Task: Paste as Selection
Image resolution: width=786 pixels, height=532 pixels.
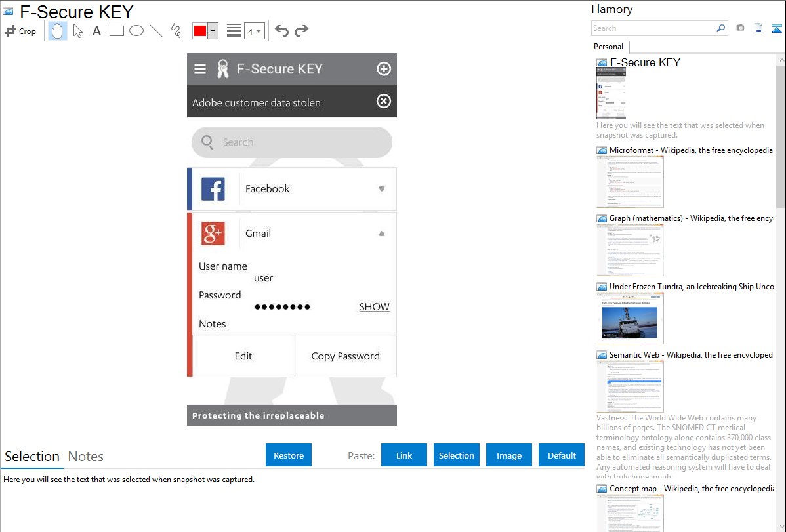Action: 456,455
